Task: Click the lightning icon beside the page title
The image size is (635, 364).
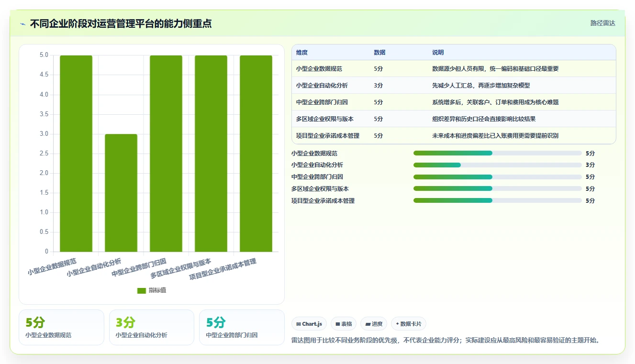Action: coord(22,24)
